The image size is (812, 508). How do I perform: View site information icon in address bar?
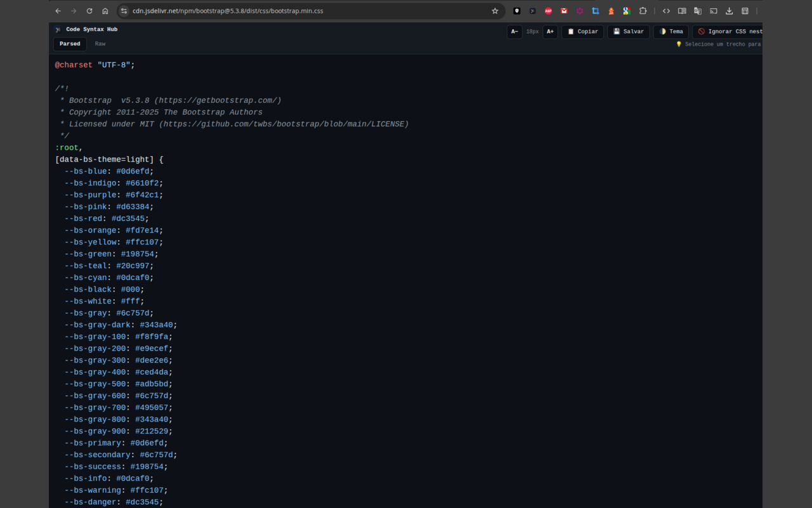click(124, 11)
